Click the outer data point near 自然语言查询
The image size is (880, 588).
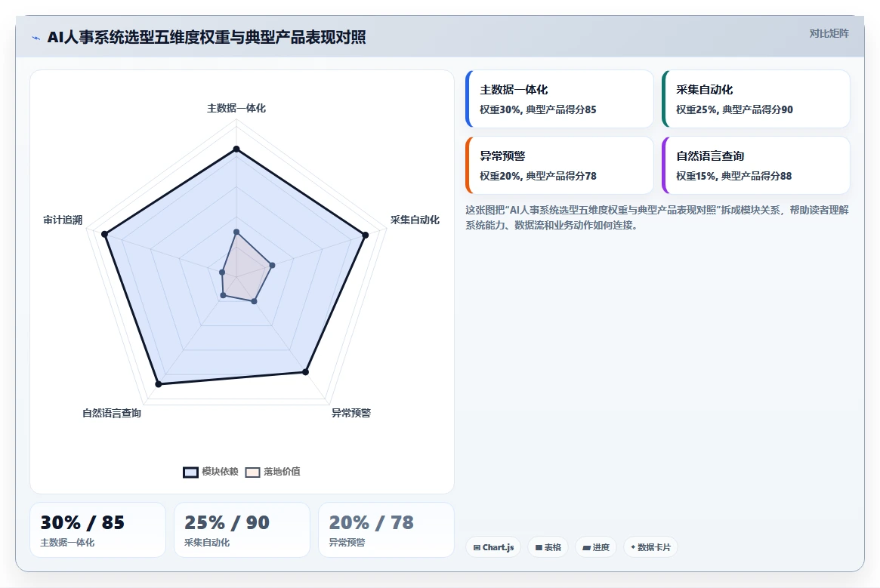159,383
